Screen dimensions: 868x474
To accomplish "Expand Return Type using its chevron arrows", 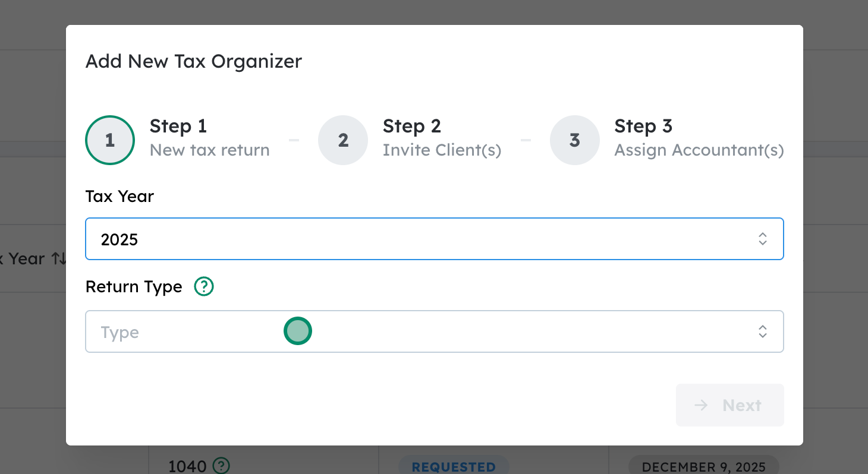I will click(x=762, y=332).
